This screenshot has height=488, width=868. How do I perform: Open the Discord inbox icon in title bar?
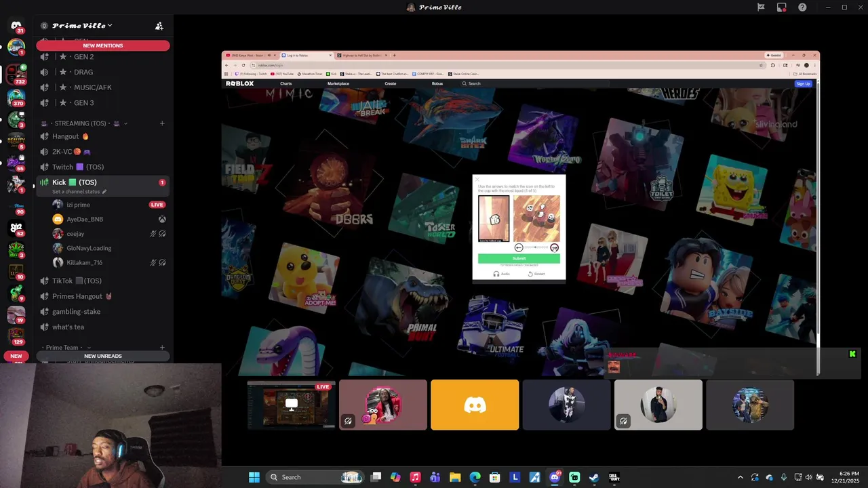(x=782, y=7)
